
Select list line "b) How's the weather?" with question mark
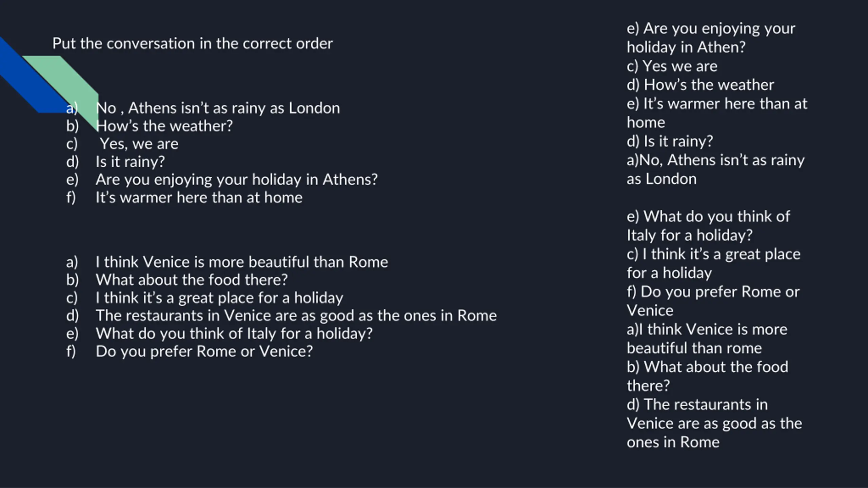click(x=164, y=126)
